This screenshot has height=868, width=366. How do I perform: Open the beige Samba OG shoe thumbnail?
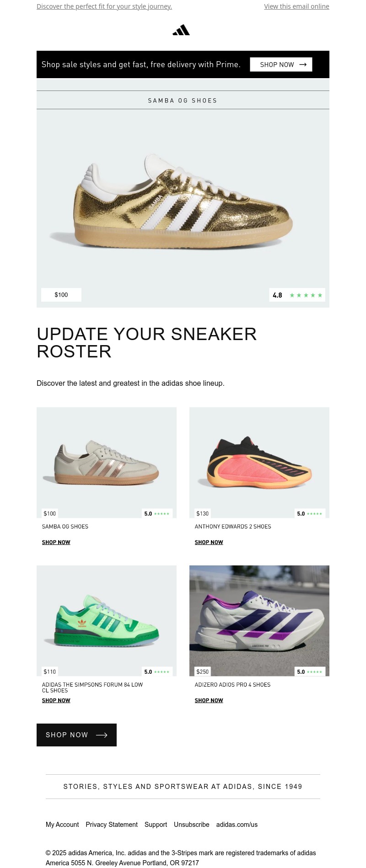(107, 463)
